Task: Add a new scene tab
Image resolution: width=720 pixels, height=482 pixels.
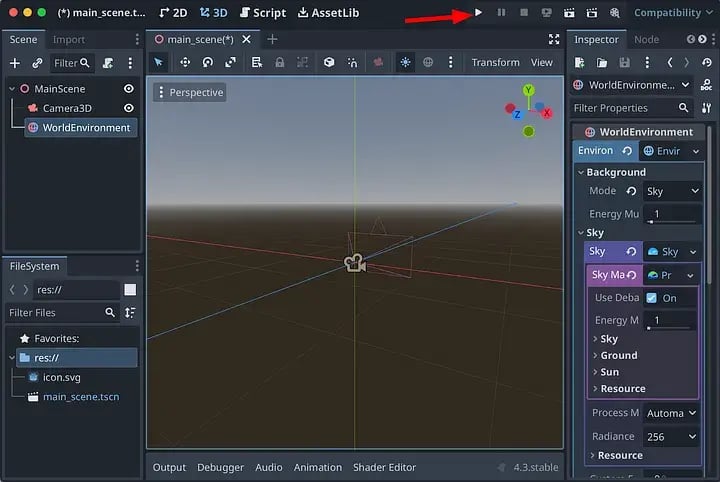Action: click(x=272, y=39)
